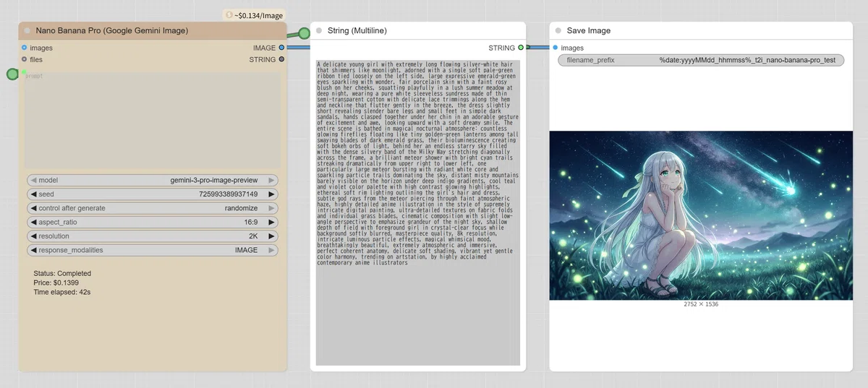Click the Nano Banana Pro (Google Gemini Image) title
868x388 pixels.
tap(112, 31)
